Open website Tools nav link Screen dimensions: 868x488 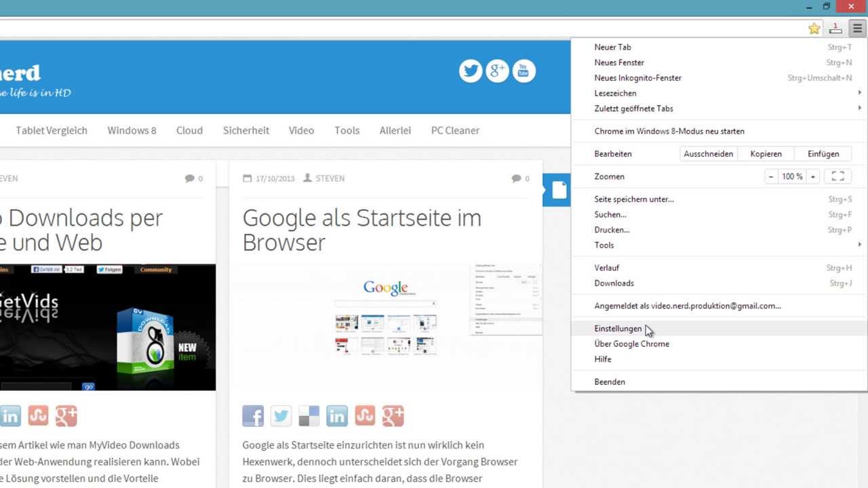[x=347, y=130]
